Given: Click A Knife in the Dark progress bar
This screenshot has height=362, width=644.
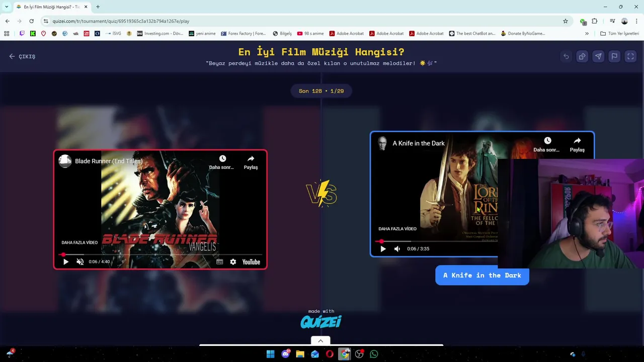Looking at the screenshot, I should [437, 241].
